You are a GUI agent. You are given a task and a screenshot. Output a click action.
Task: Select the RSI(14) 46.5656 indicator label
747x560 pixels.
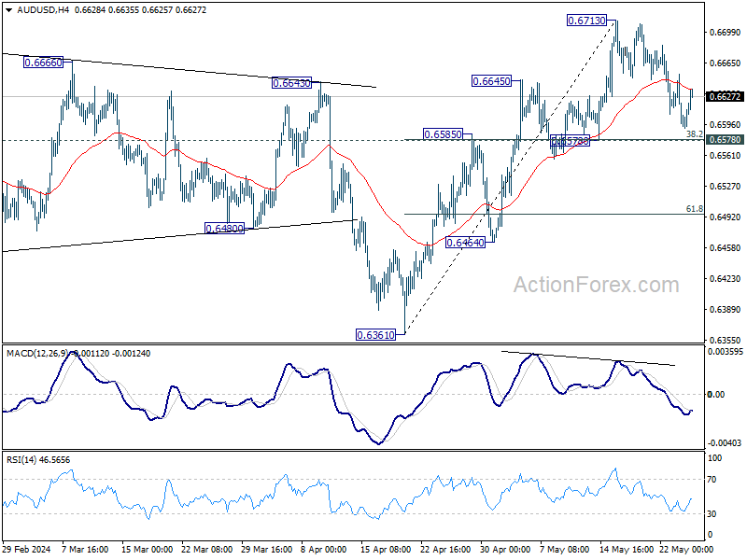click(38, 460)
